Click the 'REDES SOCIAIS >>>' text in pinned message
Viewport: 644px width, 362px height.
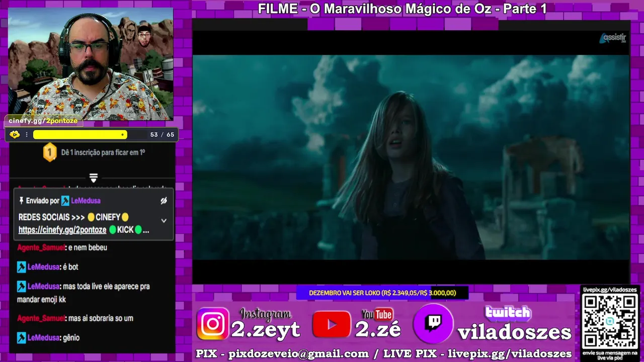(x=52, y=217)
